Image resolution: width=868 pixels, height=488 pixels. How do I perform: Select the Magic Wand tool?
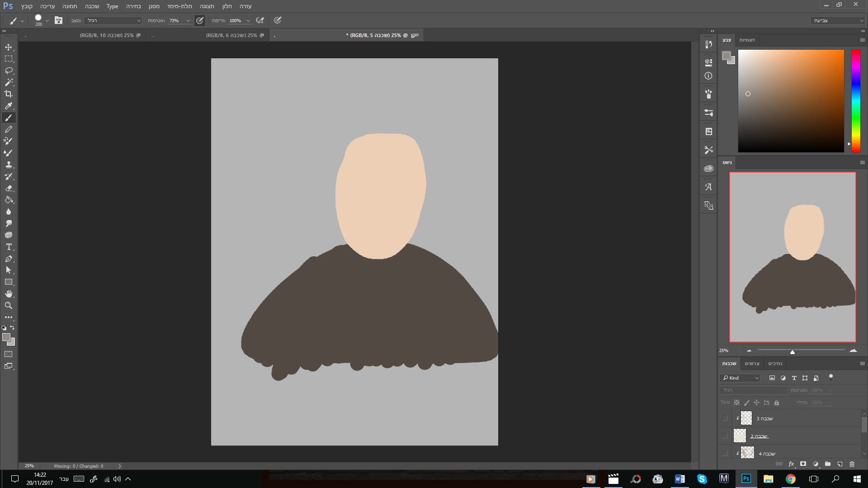[9, 82]
